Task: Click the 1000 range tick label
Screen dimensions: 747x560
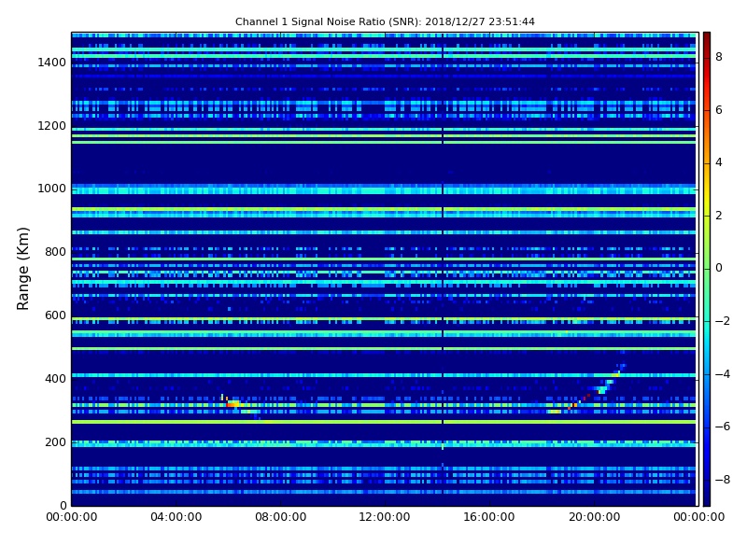Action: pos(52,189)
